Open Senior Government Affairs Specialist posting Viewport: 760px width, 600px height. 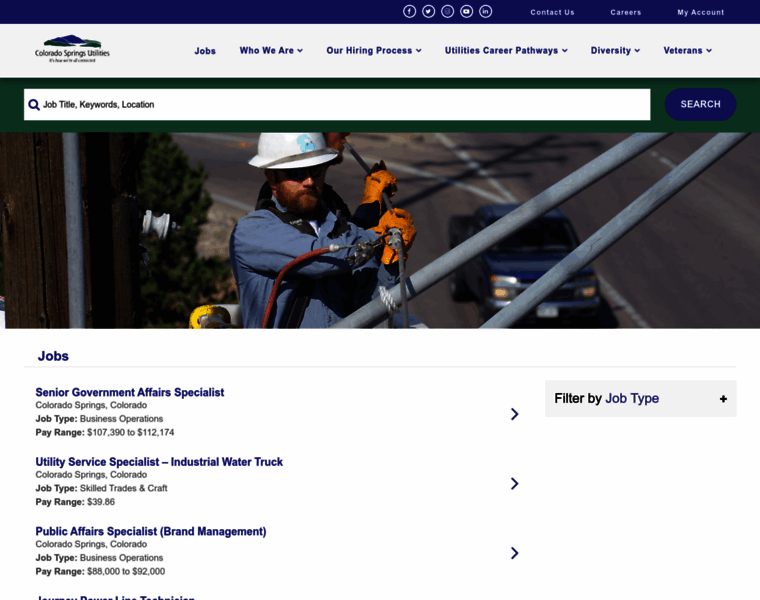point(129,392)
